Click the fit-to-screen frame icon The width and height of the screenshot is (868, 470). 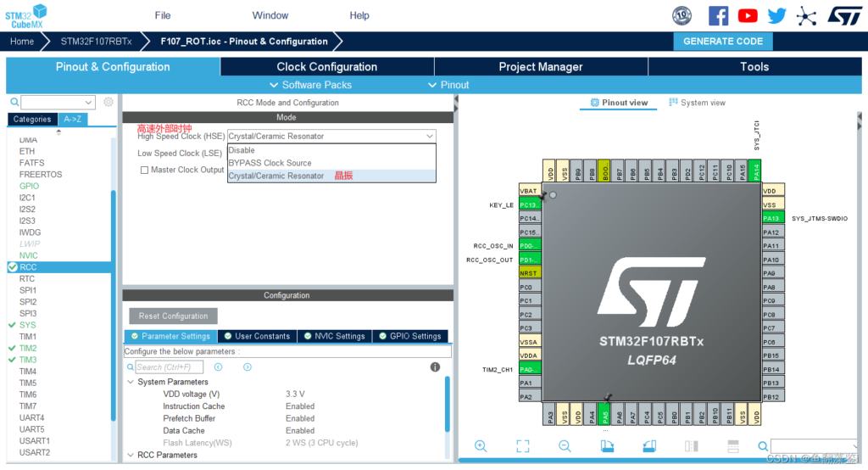pyautogui.click(x=522, y=446)
